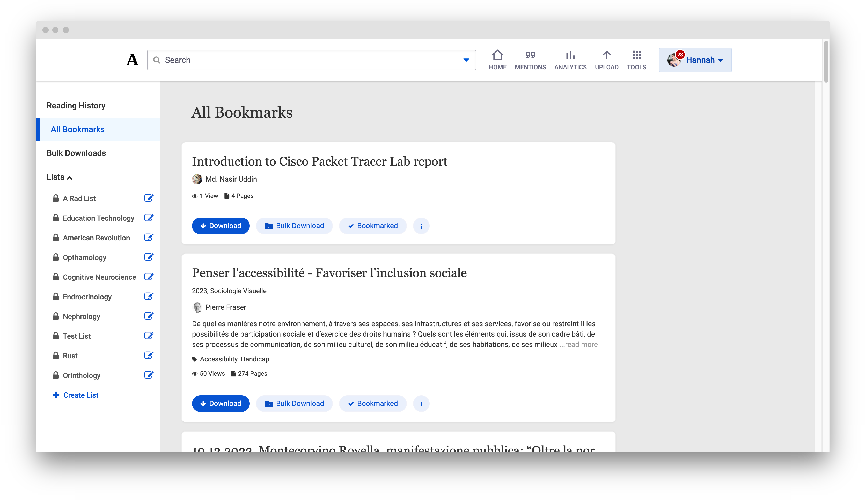Download the Cisco Packet Tracer Lab report

[221, 226]
